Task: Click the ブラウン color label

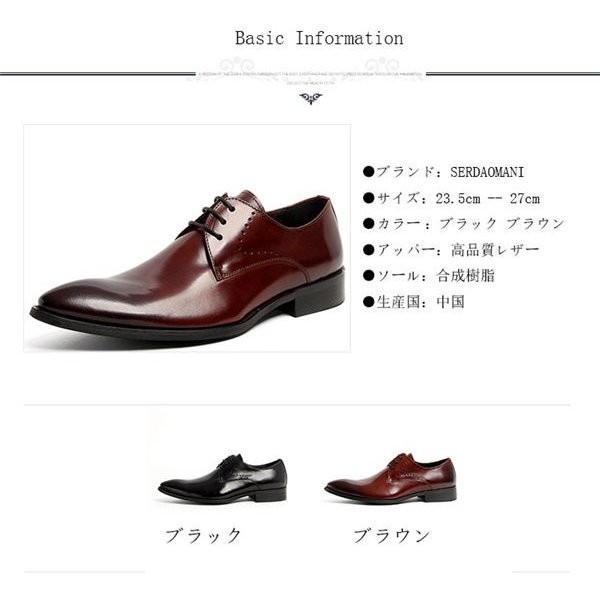Action: click(x=391, y=535)
